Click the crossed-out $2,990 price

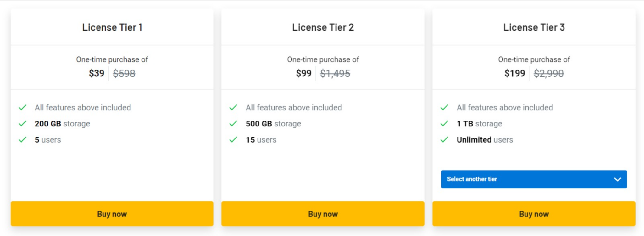549,73
